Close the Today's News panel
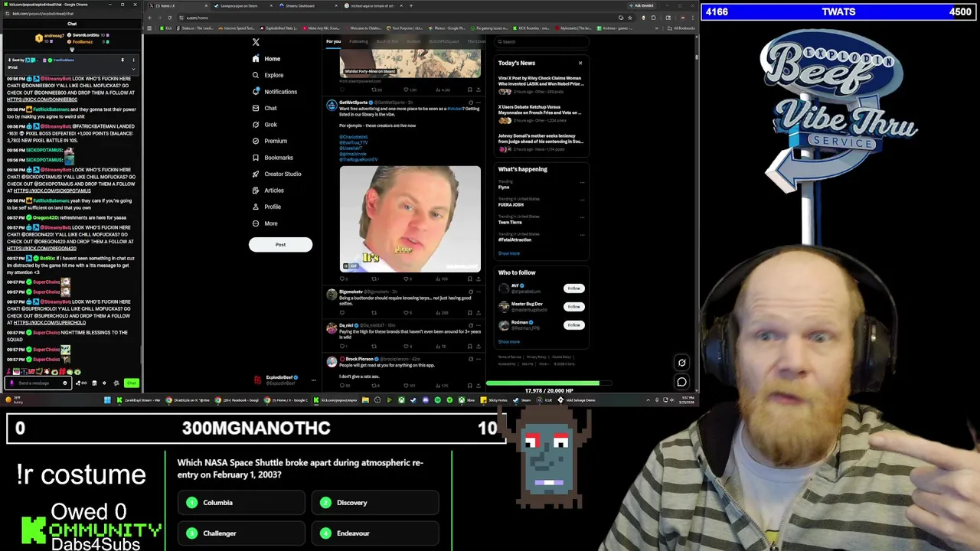Screen dimensions: 980x551 (x=580, y=63)
